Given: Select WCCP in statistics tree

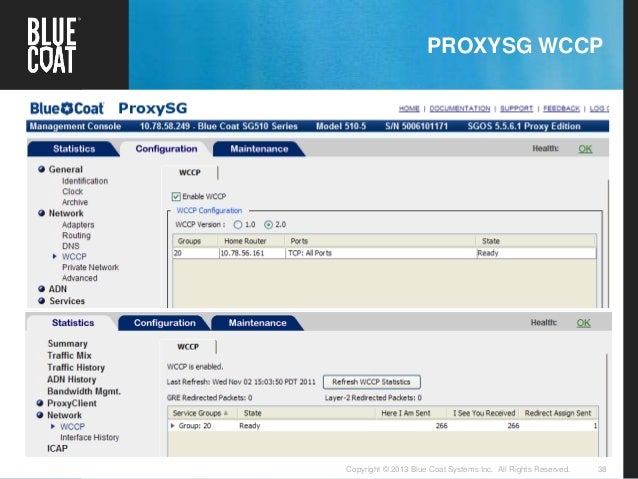Looking at the screenshot, I should (x=72, y=427).
